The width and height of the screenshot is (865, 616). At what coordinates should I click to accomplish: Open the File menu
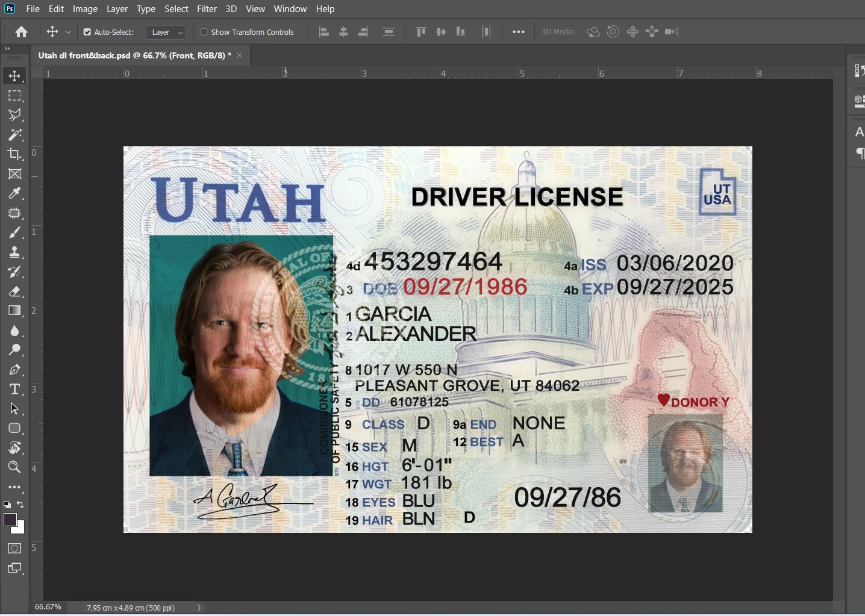(33, 9)
